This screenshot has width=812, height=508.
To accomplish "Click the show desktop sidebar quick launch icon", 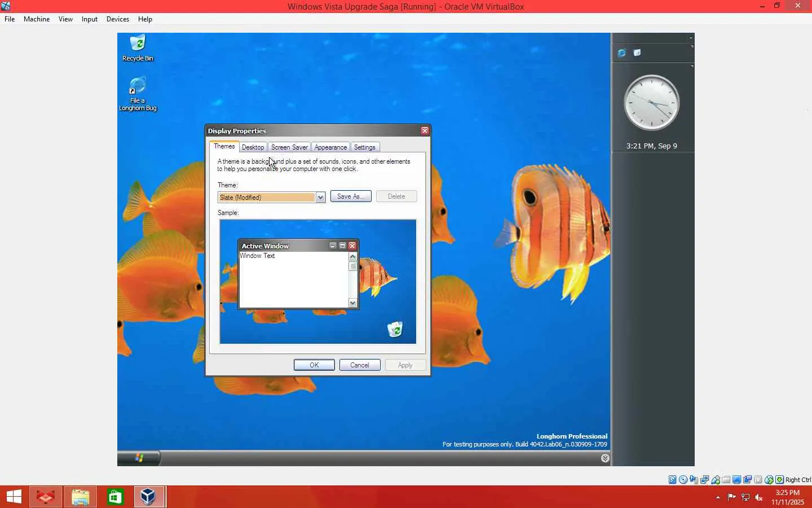I will (x=637, y=52).
